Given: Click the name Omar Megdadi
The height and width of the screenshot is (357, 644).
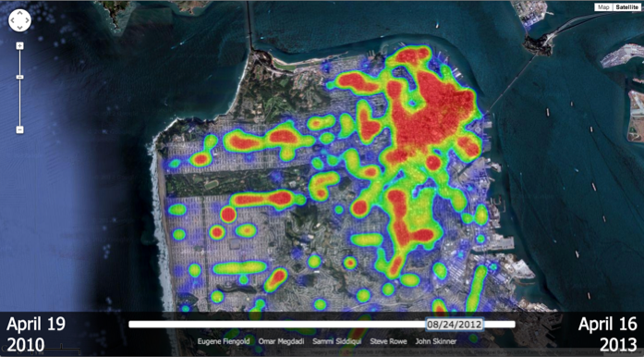Looking at the screenshot, I should 281,341.
